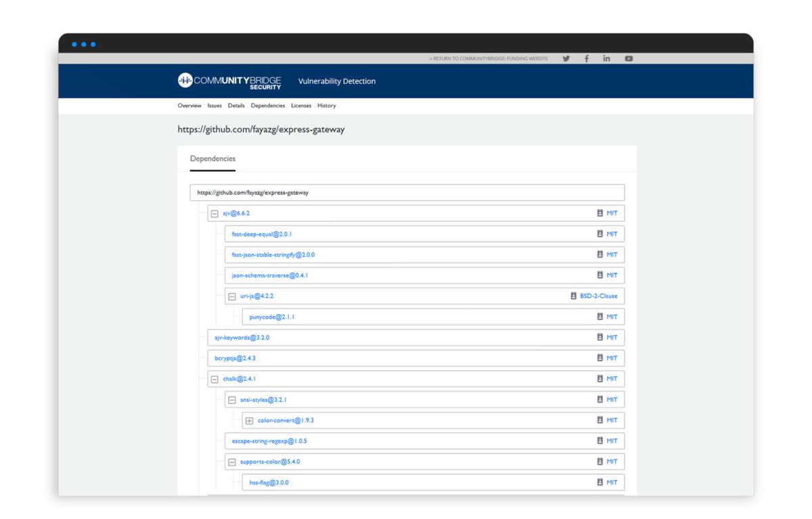The height and width of the screenshot is (519, 812).
Task: Open the Twitter icon in top bar
Action: tap(566, 59)
